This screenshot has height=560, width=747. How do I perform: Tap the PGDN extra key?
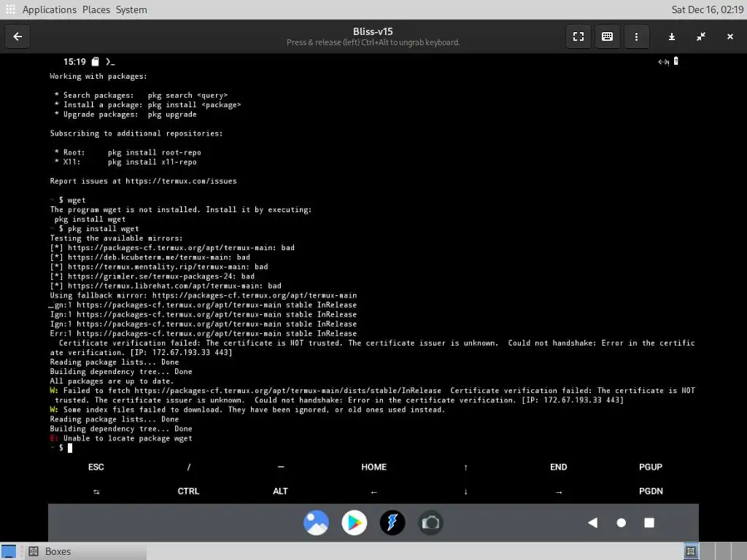(x=651, y=491)
